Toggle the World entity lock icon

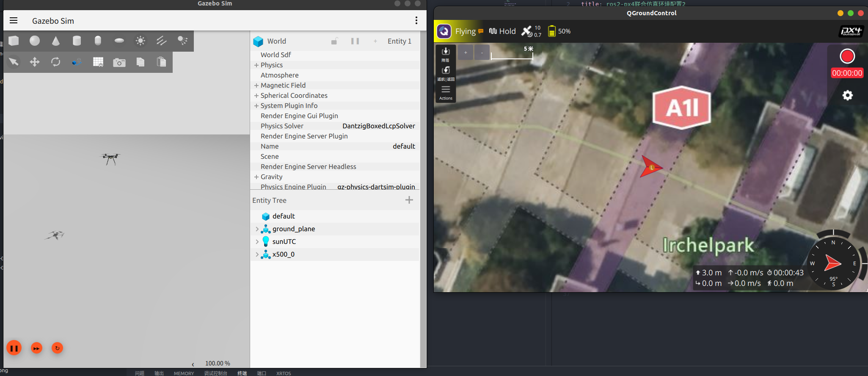coord(334,41)
